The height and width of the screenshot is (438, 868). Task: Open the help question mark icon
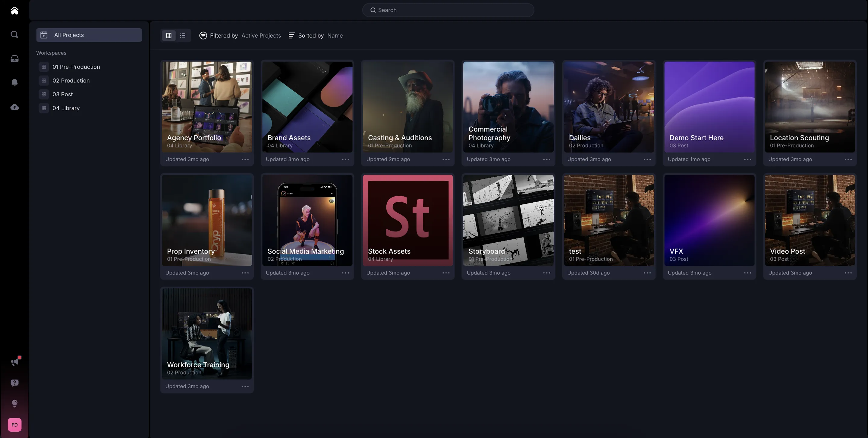click(14, 383)
